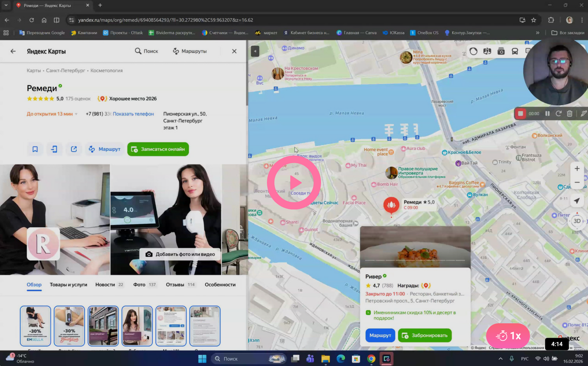588x366 pixels.
Task: Open the recorder drawing pen tool
Action: click(583, 113)
